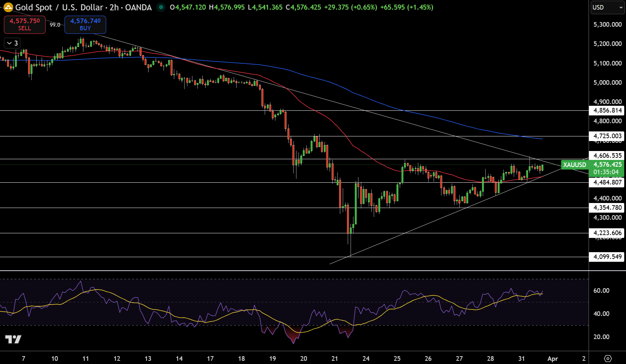This screenshot has height=364, width=626.
Task: Open chart settings gear icon
Action: [608, 358]
